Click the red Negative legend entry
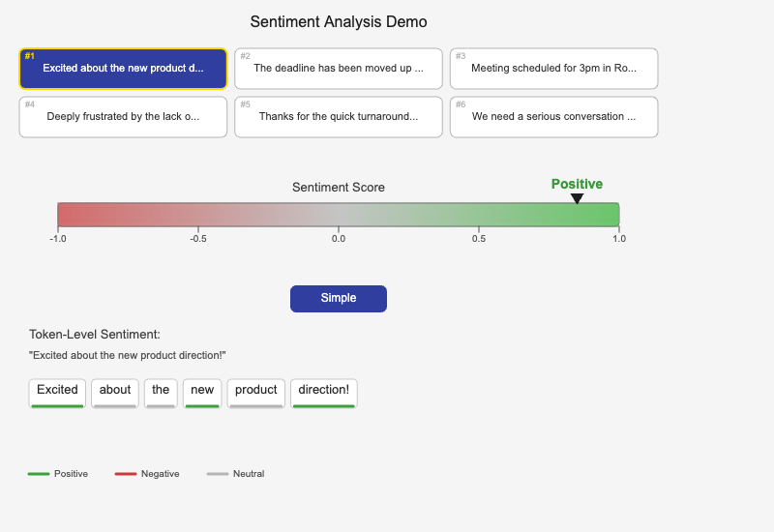 147,474
